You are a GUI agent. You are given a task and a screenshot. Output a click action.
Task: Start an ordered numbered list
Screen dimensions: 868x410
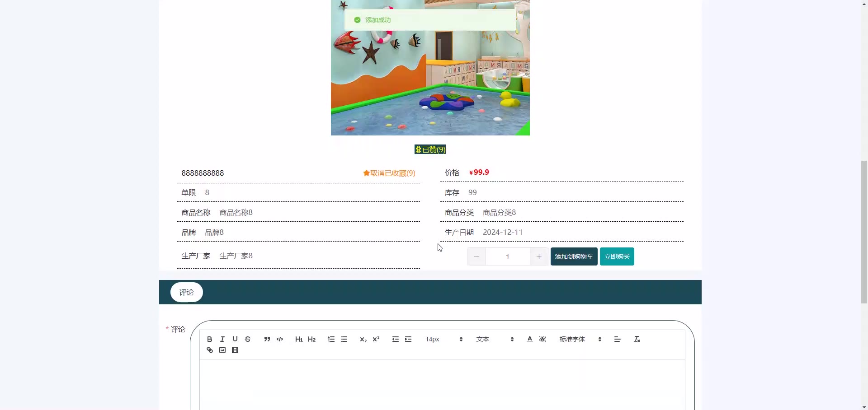[331, 339]
